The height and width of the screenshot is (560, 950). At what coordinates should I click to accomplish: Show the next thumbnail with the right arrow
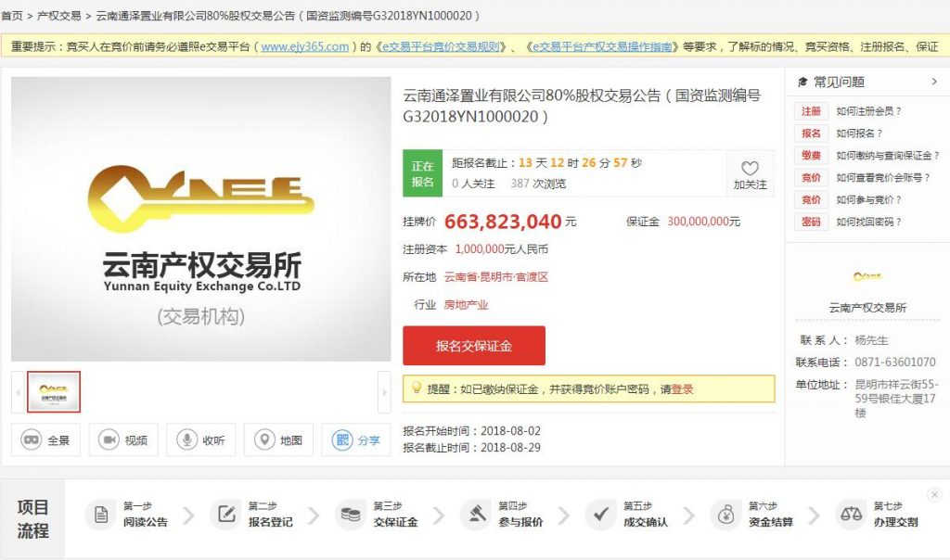(384, 392)
